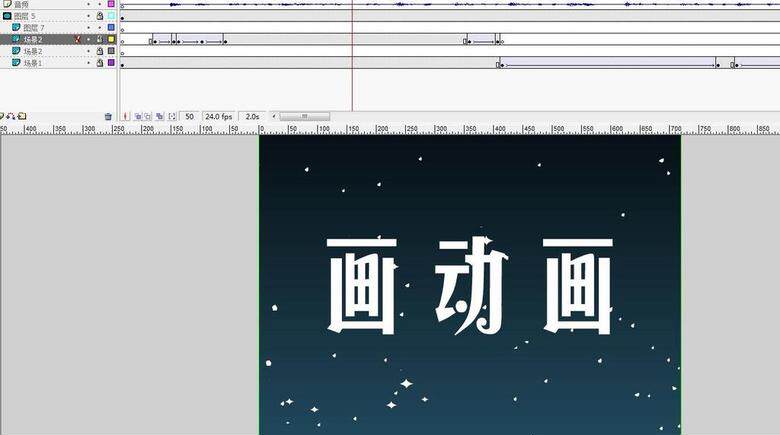Click the gray outline swatch of 场景2
Viewport: 780px width, 435px height.
tap(111, 51)
